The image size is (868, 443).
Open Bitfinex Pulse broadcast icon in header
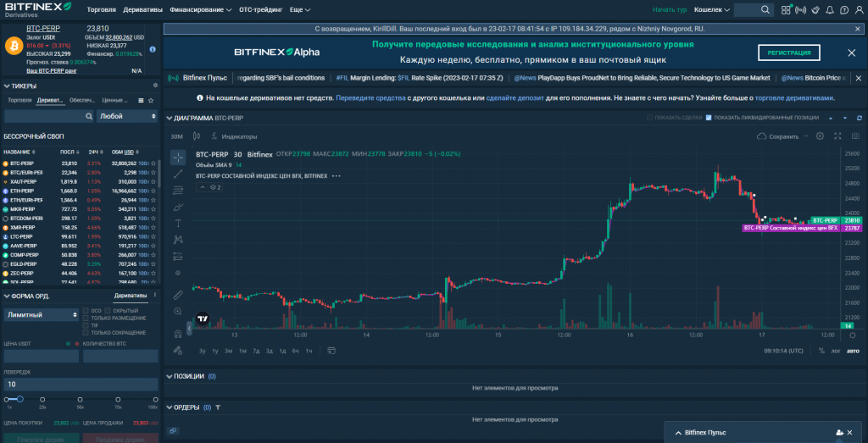pyautogui.click(x=800, y=9)
